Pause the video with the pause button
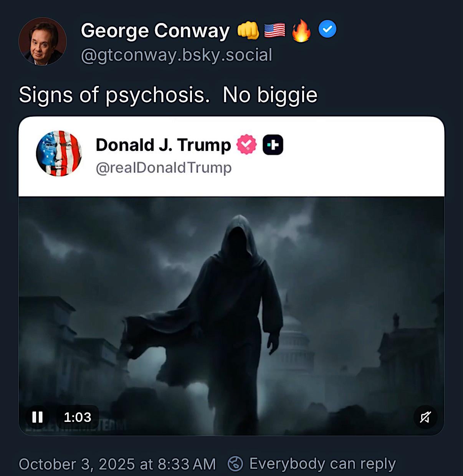This screenshot has width=463, height=476. pos(37,417)
